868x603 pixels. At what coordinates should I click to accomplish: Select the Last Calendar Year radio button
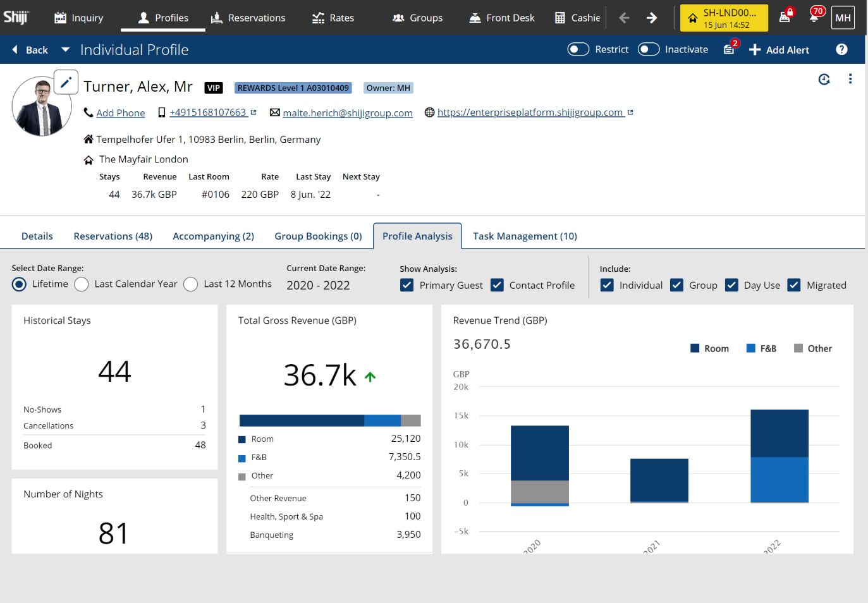(x=82, y=284)
